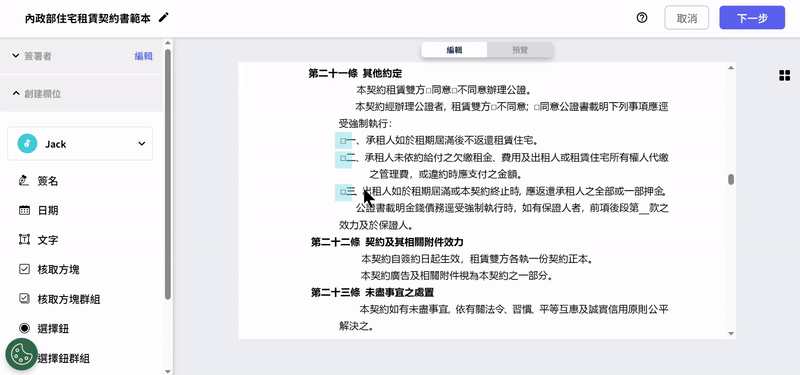Select the 文字 text field icon
This screenshot has height=375, width=800.
[x=24, y=240]
